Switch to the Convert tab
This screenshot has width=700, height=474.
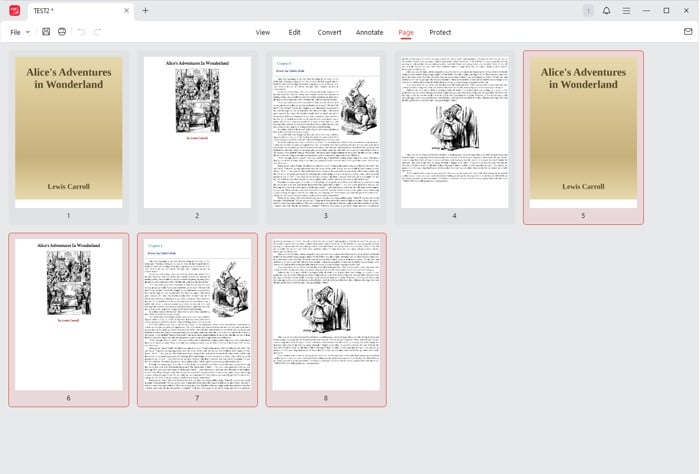tap(329, 32)
